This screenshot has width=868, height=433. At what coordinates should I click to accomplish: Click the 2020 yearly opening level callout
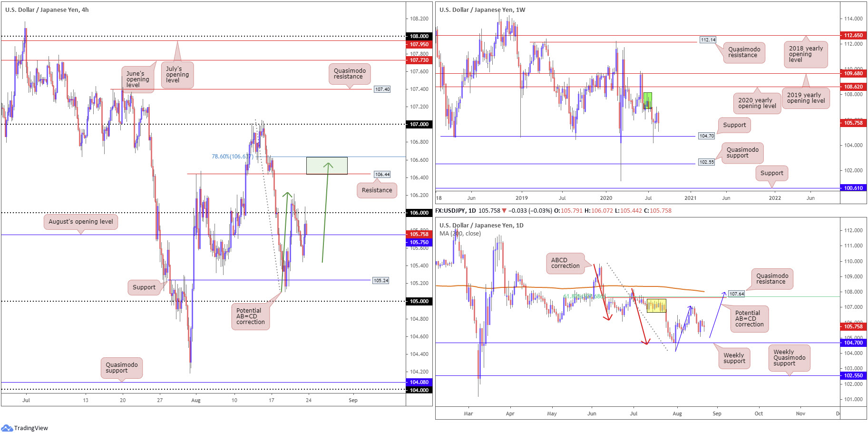(x=757, y=103)
